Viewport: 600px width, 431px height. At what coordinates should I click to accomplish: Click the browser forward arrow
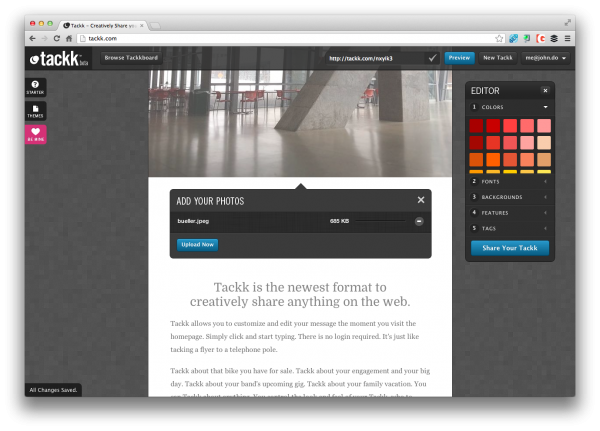(44, 38)
